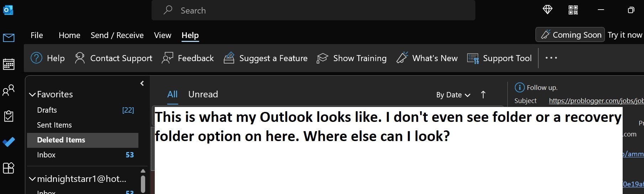Switch to the Send / Receive tab
The width and height of the screenshot is (644, 194).
tap(117, 35)
